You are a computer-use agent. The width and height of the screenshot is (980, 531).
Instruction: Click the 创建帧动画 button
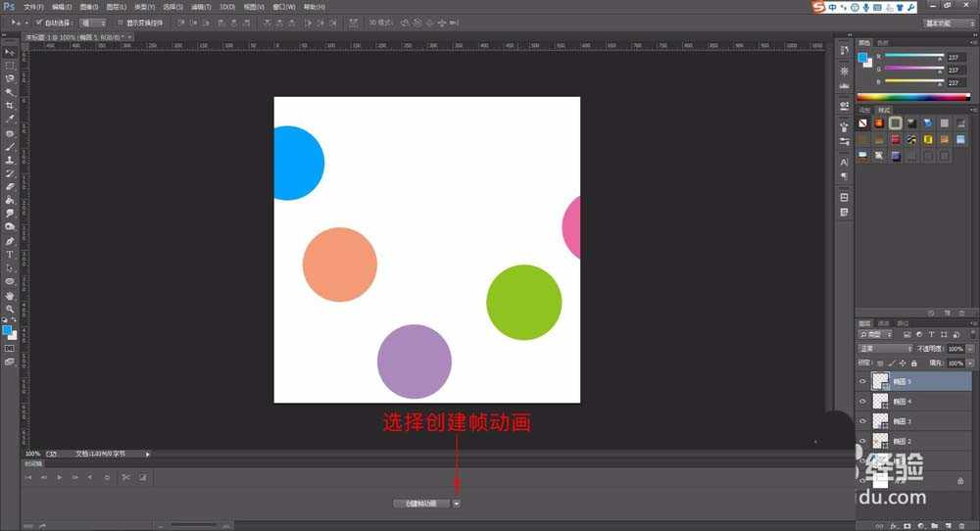point(421,504)
